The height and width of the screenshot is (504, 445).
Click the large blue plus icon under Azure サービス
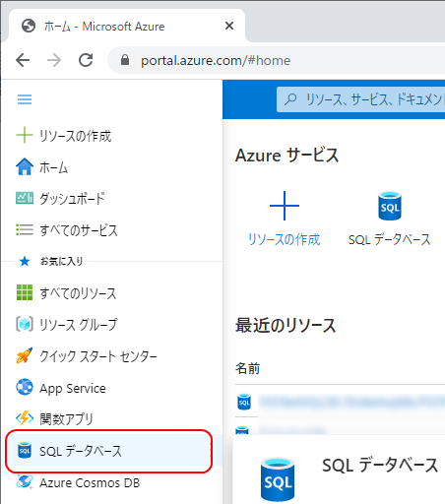point(285,206)
